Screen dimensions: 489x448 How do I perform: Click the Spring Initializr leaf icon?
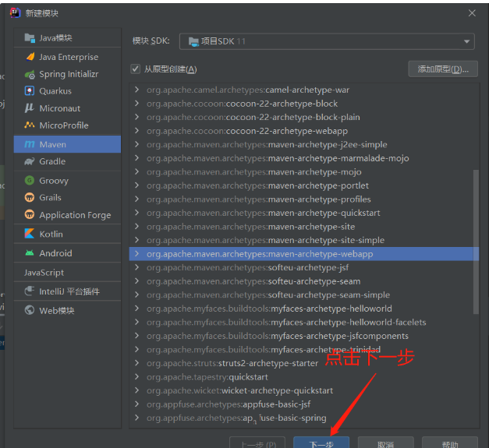coord(30,74)
